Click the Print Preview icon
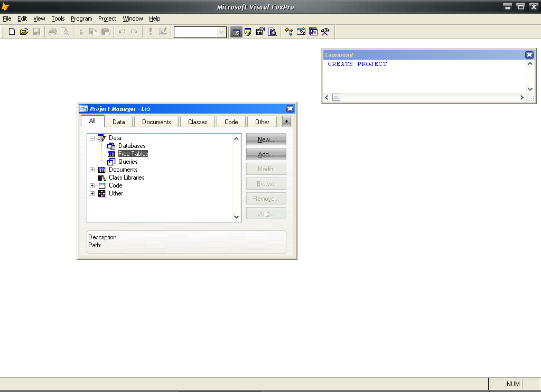Image resolution: width=541 pixels, height=392 pixels. (x=65, y=32)
